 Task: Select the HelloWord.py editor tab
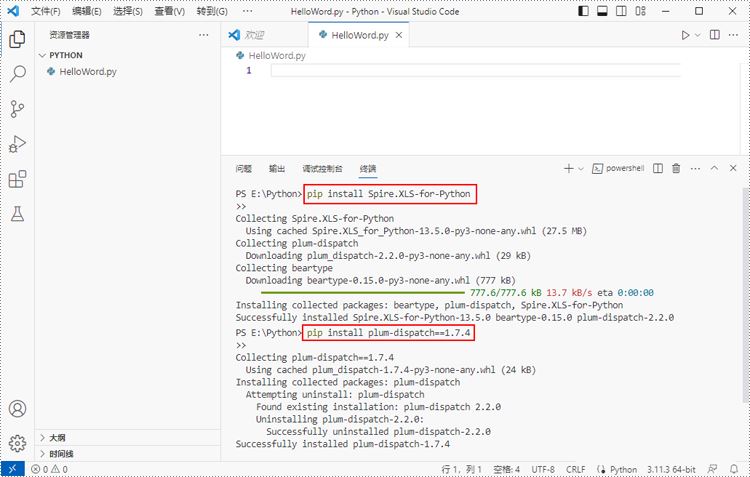tap(360, 35)
